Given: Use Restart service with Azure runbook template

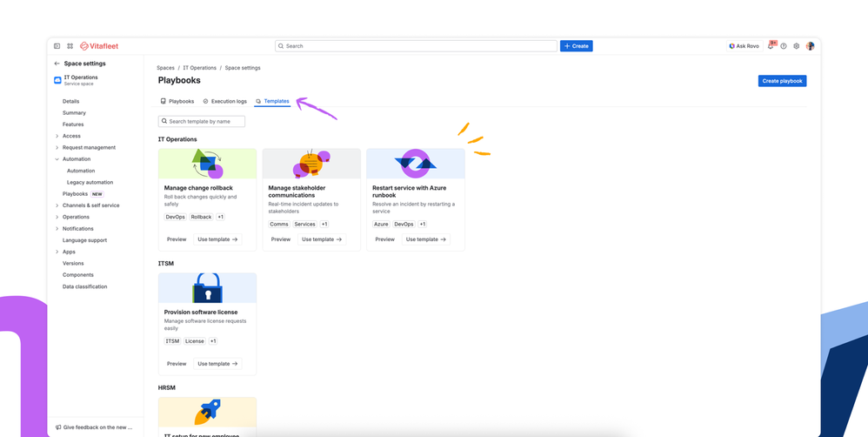Looking at the screenshot, I should [x=425, y=239].
